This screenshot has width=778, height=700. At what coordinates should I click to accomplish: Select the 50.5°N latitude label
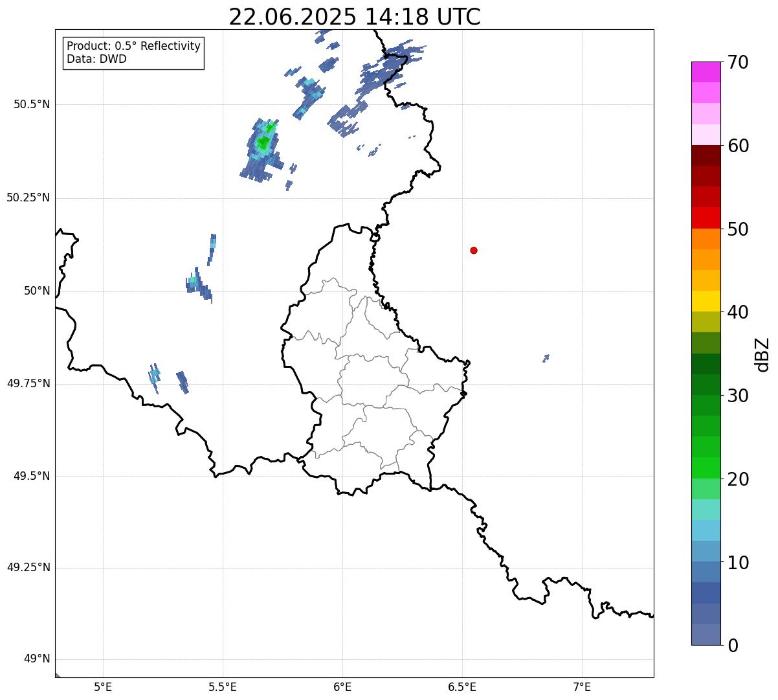[x=32, y=105]
